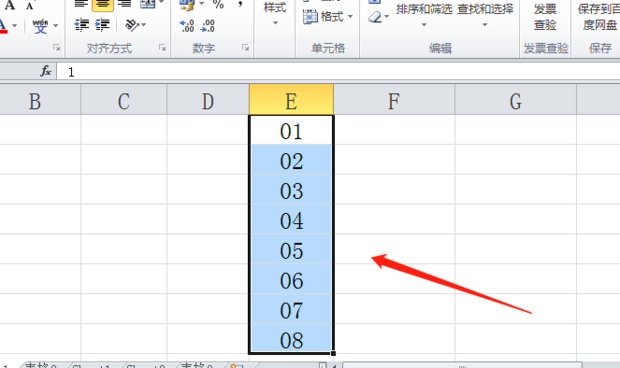
Task: Select column B header
Action: click(40, 101)
